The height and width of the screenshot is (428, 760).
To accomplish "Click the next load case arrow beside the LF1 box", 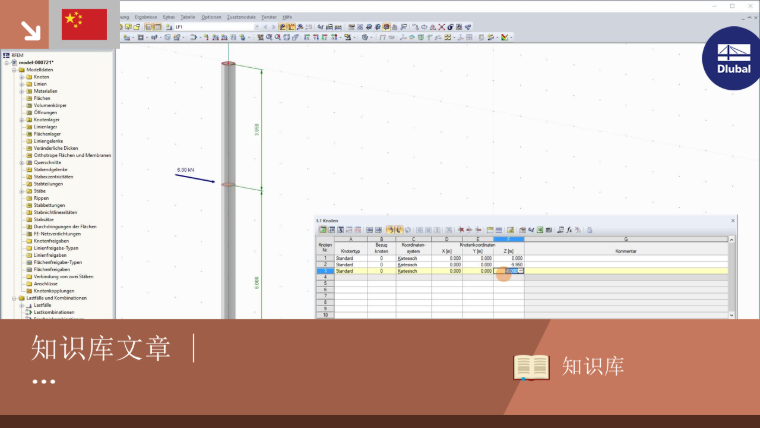I will pyautogui.click(x=273, y=27).
